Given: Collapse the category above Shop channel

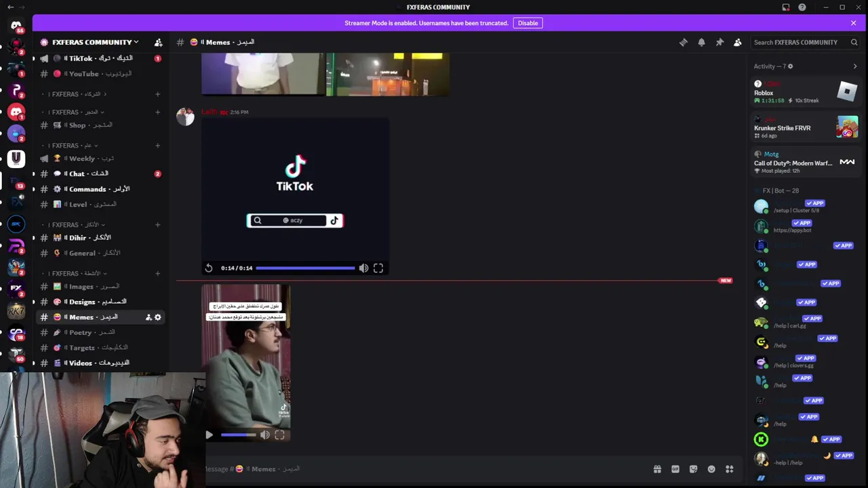Looking at the screenshot, I should [x=75, y=112].
